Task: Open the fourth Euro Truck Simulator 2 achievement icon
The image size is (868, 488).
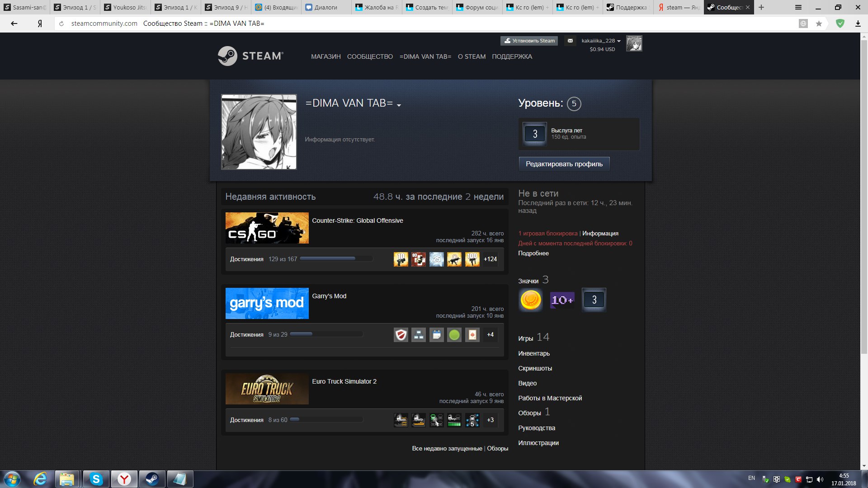Action: [454, 420]
